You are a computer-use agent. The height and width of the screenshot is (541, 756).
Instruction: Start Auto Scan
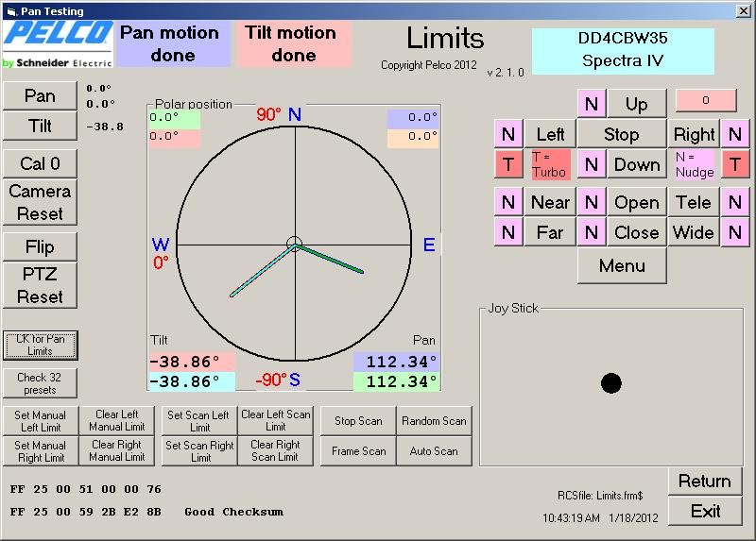434,451
